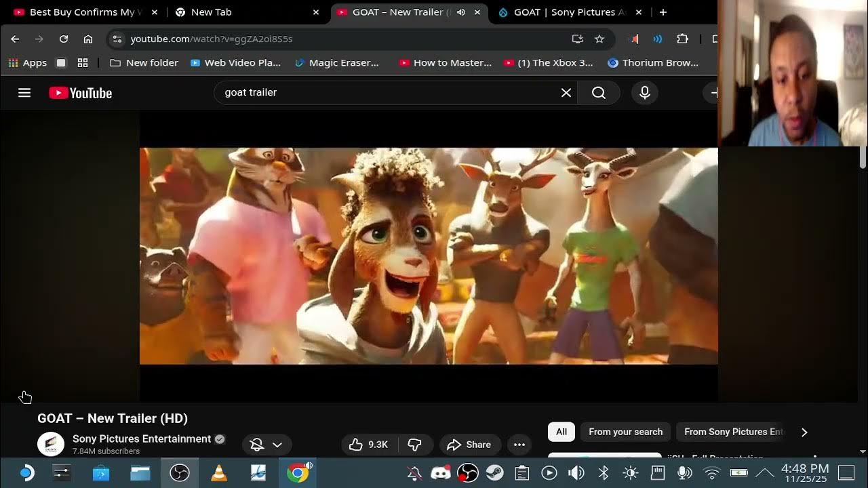Click the search field showing goat trailer
This screenshot has width=868, height=488.
387,92
